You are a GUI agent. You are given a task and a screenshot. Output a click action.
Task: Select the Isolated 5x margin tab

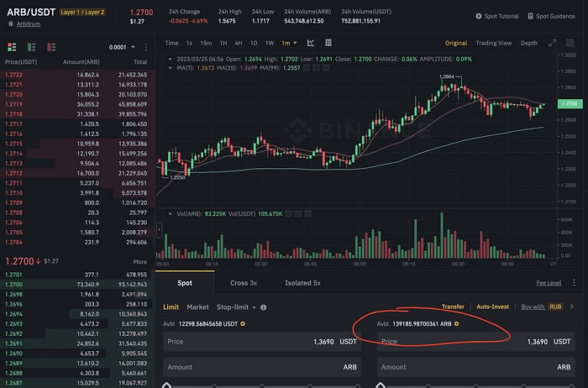coord(302,283)
